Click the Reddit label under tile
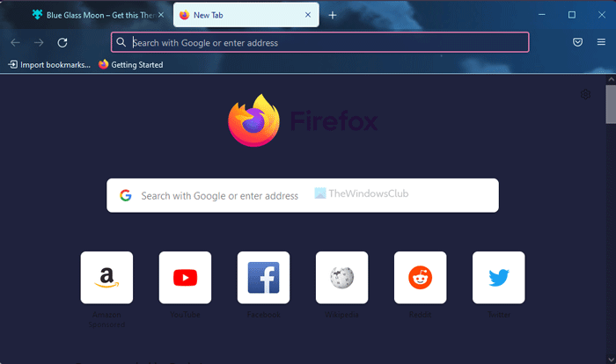 [x=421, y=315]
